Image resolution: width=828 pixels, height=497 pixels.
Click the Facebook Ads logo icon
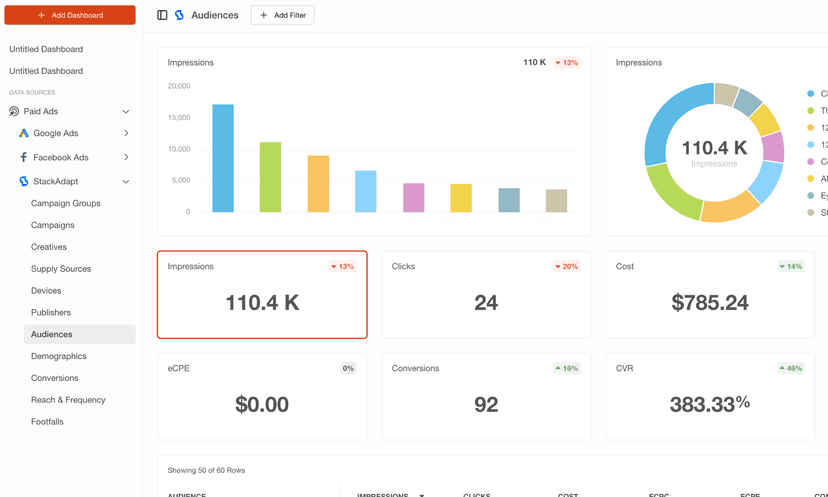coord(24,157)
